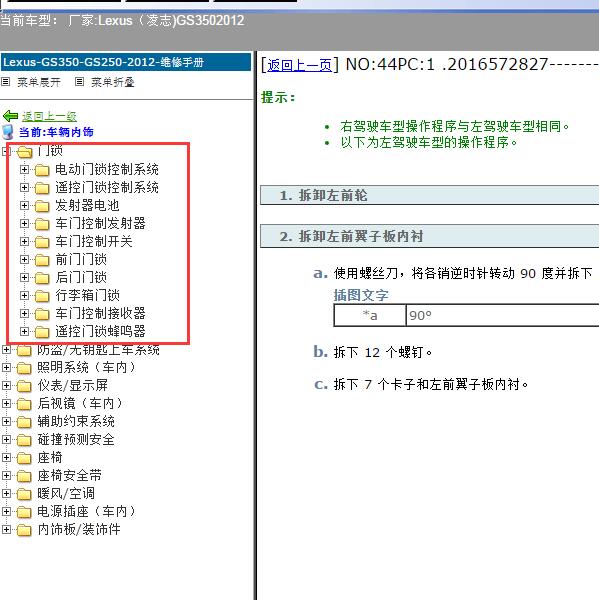Click the 返回上一级 link

click(49, 116)
